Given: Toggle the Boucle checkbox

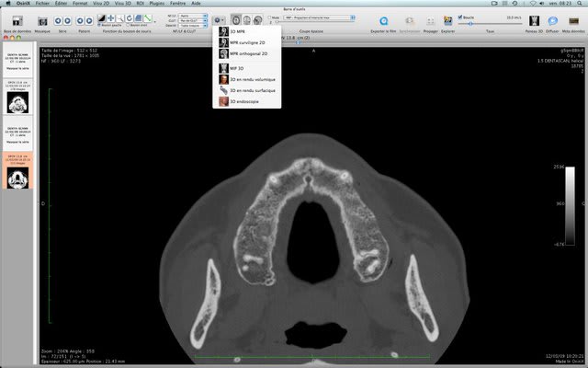Looking at the screenshot, I should [x=460, y=16].
